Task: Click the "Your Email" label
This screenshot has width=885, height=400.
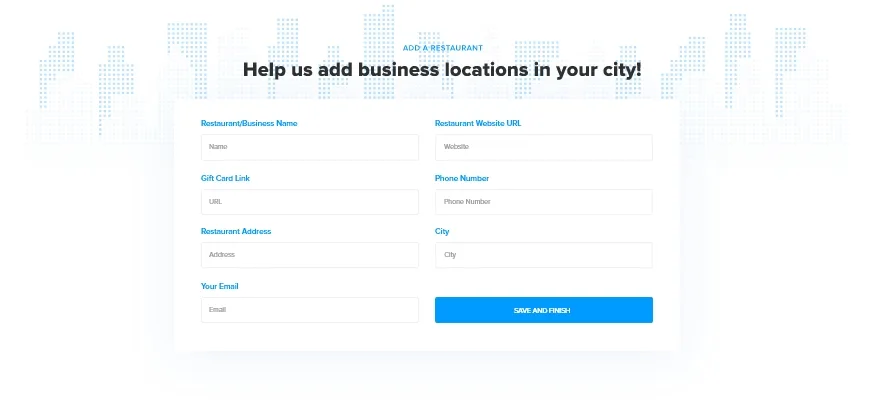Action: [220, 286]
